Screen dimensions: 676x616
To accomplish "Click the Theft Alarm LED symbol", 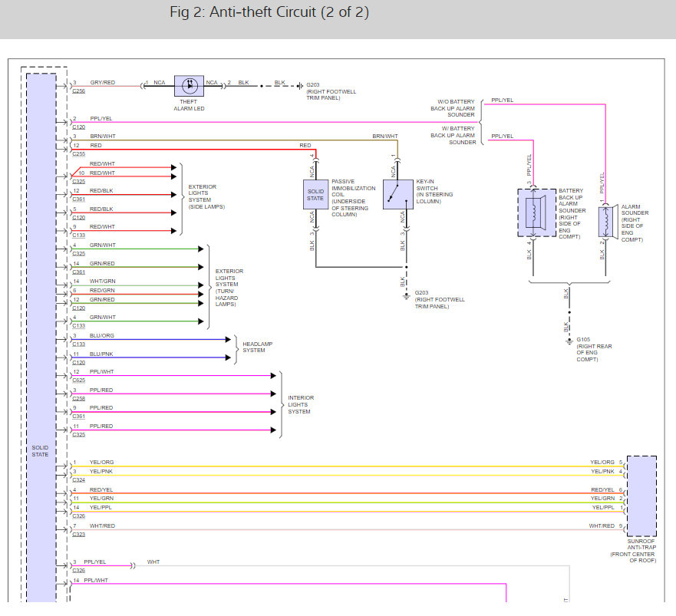I will (x=189, y=86).
